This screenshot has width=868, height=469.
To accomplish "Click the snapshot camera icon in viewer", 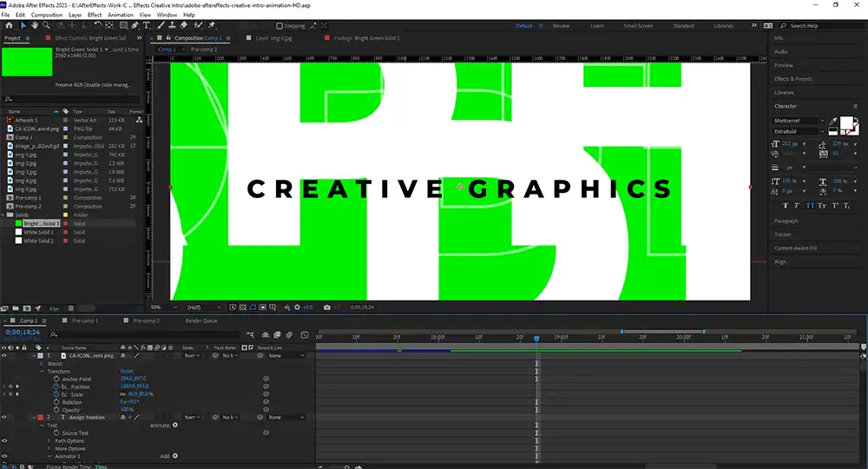I will tap(326, 307).
